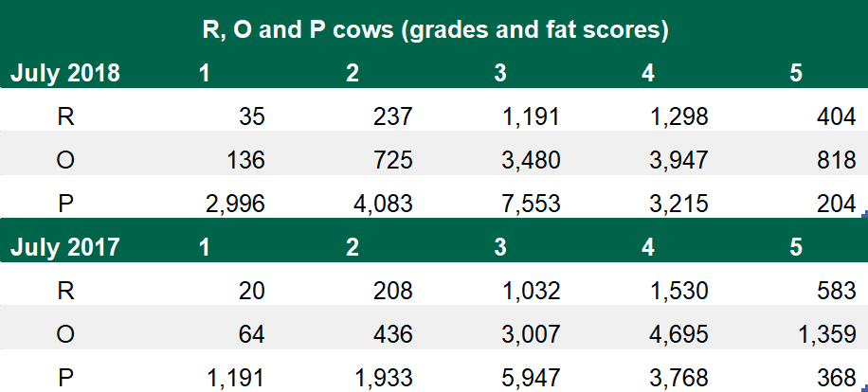Screen dimensions: 868x392
Task: Select the cell with value 2,996
Action: [x=236, y=204]
